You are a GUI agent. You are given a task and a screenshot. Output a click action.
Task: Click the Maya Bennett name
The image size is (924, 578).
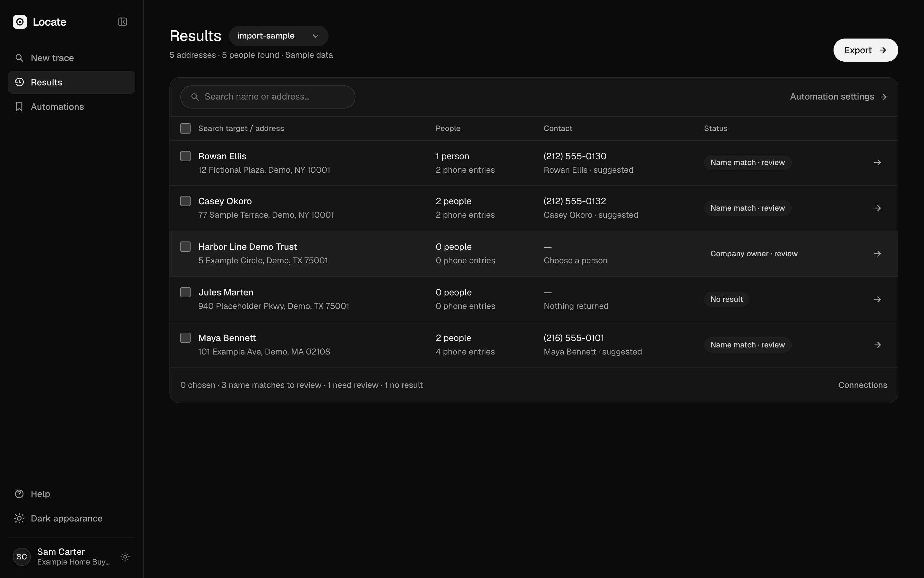tap(227, 338)
